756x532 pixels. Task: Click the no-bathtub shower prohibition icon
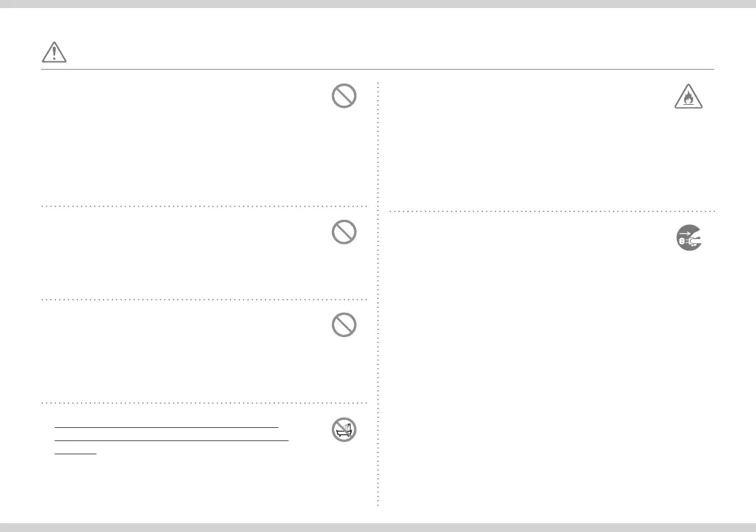pyautogui.click(x=344, y=429)
